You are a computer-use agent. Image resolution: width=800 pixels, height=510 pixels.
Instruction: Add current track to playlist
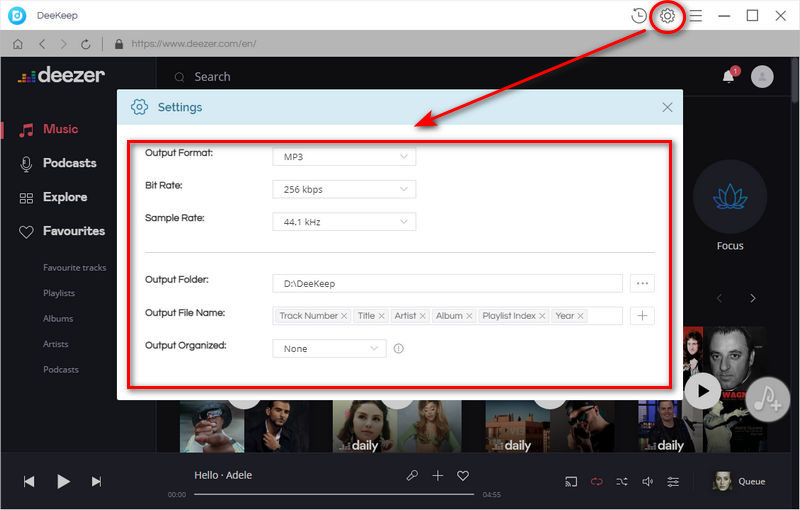(x=437, y=476)
